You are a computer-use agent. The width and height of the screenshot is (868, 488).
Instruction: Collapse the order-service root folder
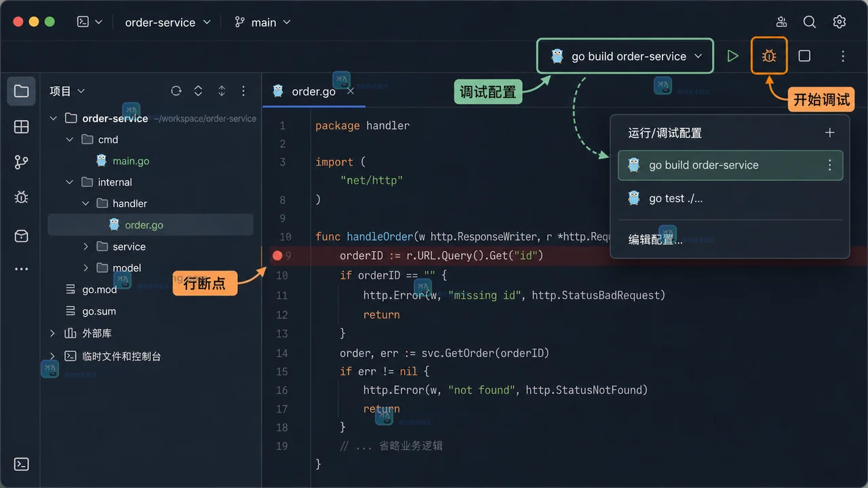pyautogui.click(x=54, y=119)
